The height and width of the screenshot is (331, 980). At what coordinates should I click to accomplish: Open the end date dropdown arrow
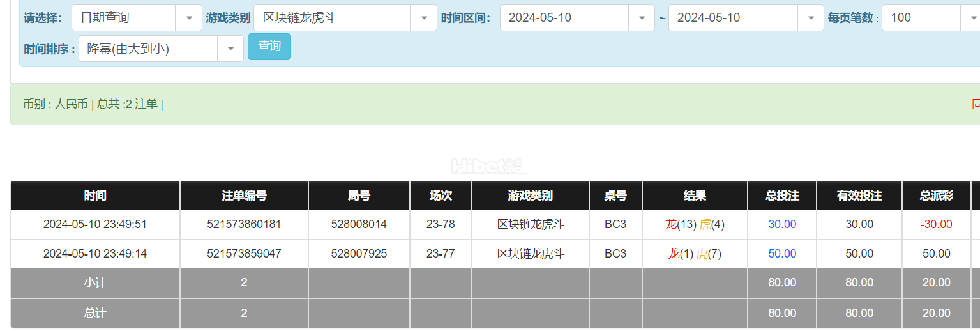point(811,18)
